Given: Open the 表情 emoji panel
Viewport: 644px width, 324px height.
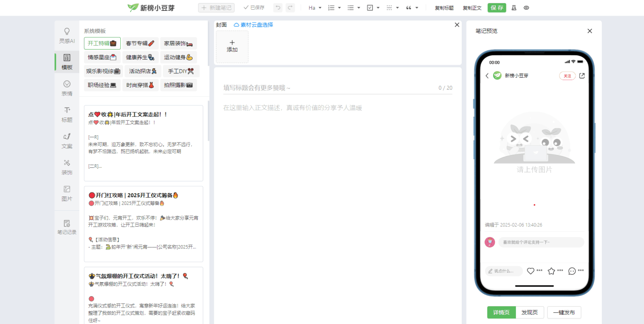Looking at the screenshot, I should [67, 88].
